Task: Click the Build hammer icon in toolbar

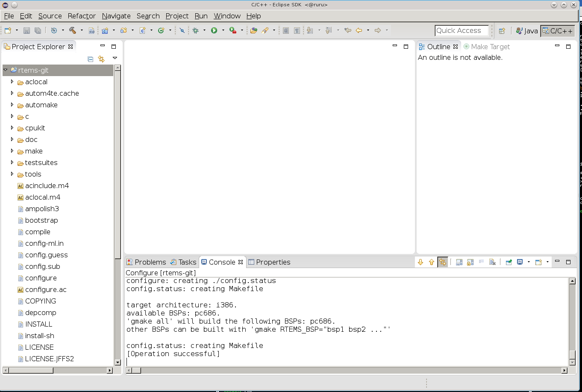Action: point(72,30)
